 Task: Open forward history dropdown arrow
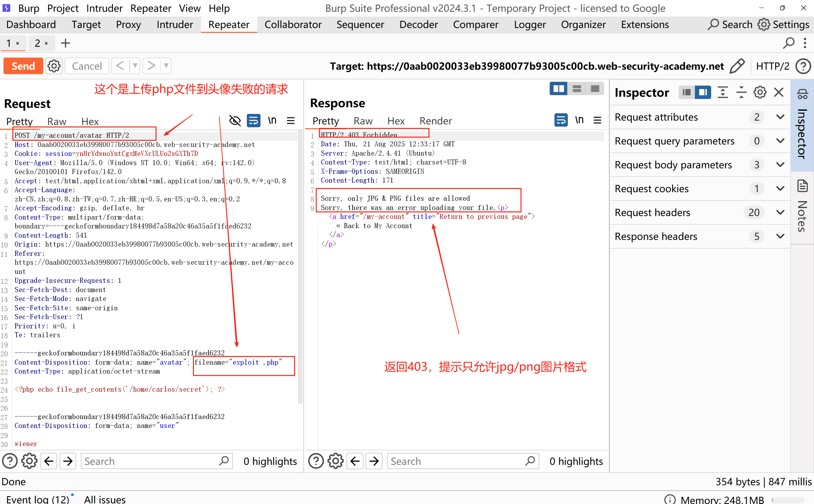tap(166, 66)
